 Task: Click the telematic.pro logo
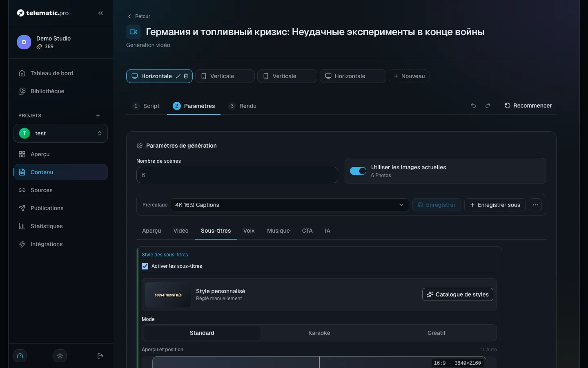coord(43,13)
